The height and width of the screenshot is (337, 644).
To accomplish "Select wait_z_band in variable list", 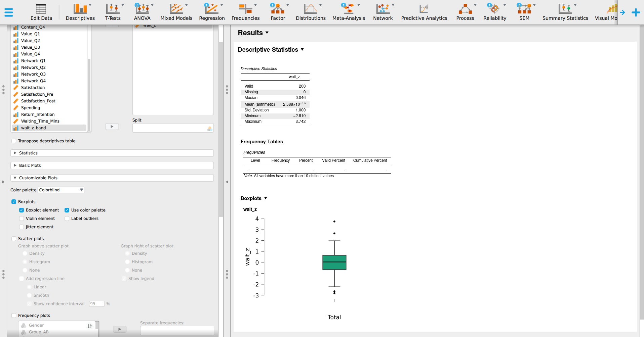I will coord(49,128).
